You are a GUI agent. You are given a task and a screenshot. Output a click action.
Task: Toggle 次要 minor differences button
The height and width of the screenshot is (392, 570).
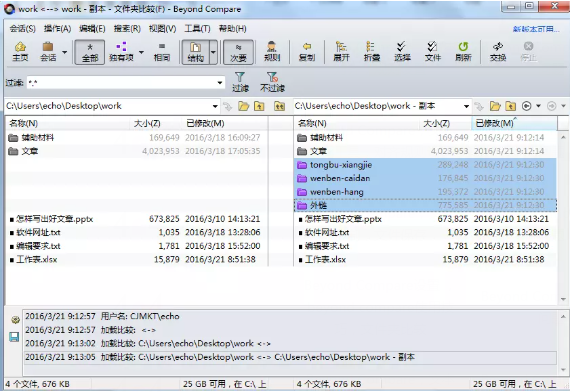238,52
